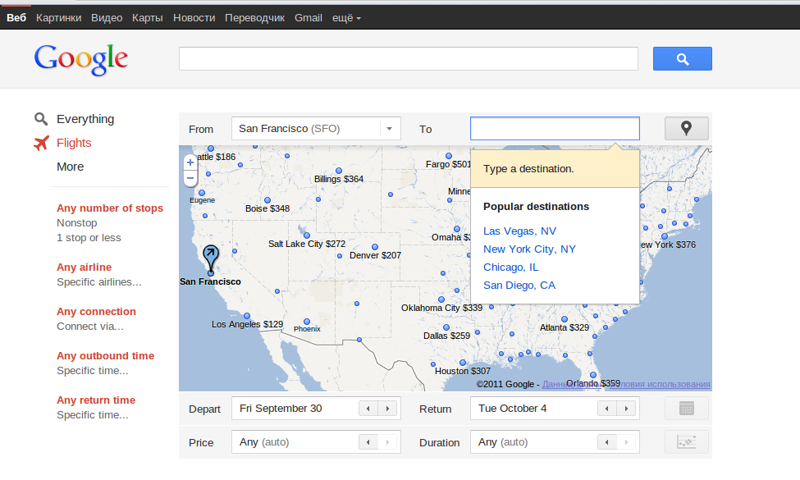The height and width of the screenshot is (480, 800).
Task: Select Any connection filter
Action: (96, 312)
